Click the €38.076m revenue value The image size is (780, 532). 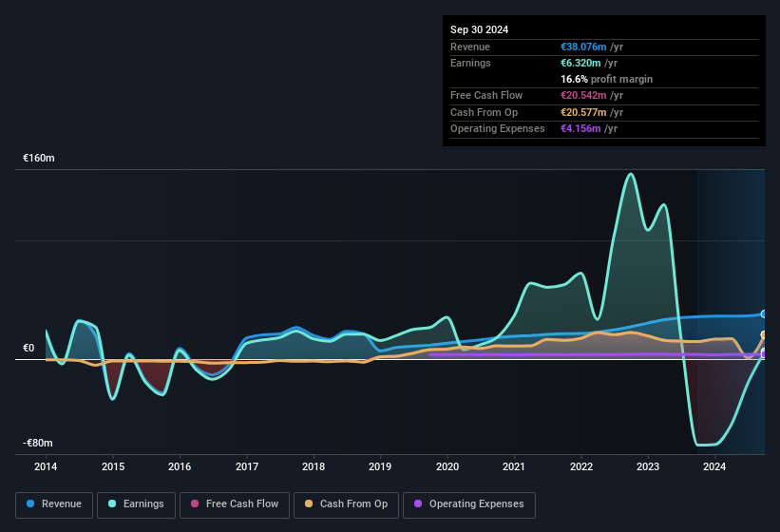pos(583,47)
